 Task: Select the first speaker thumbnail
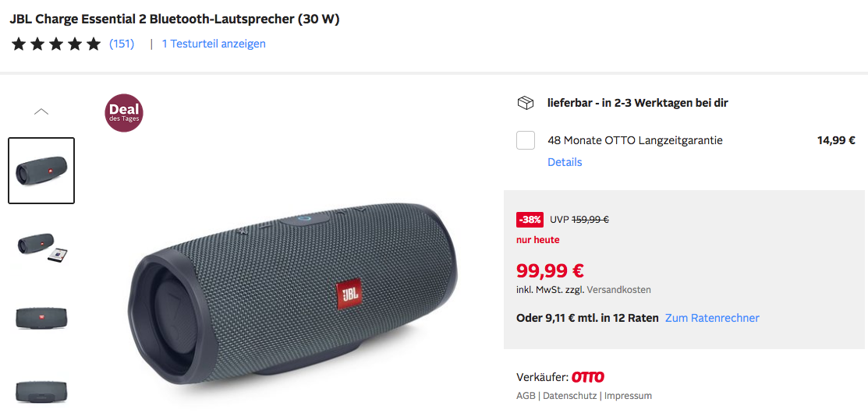(x=41, y=171)
